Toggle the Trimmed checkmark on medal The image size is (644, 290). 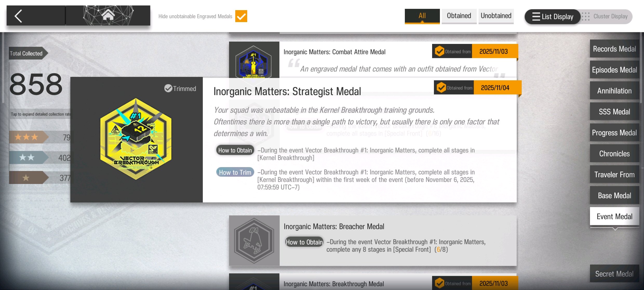coord(168,89)
